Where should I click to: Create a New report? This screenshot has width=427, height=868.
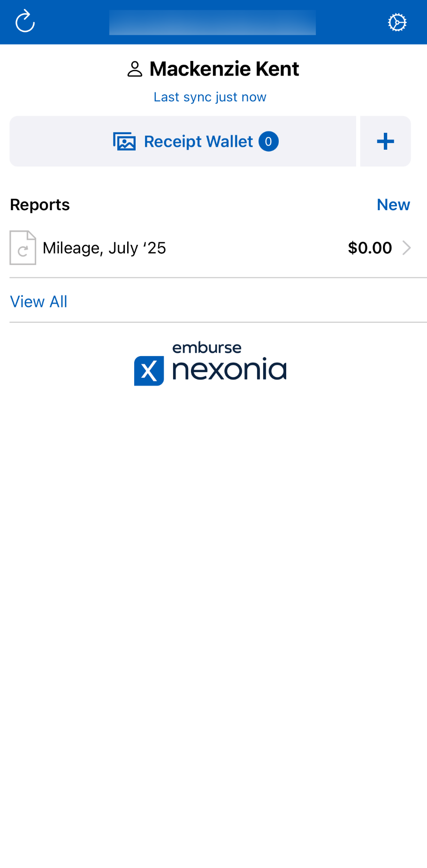click(393, 205)
